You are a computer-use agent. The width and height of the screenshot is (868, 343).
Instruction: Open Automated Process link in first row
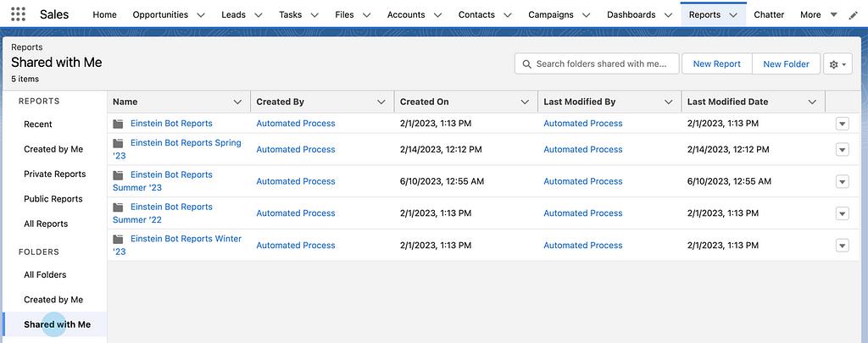296,124
